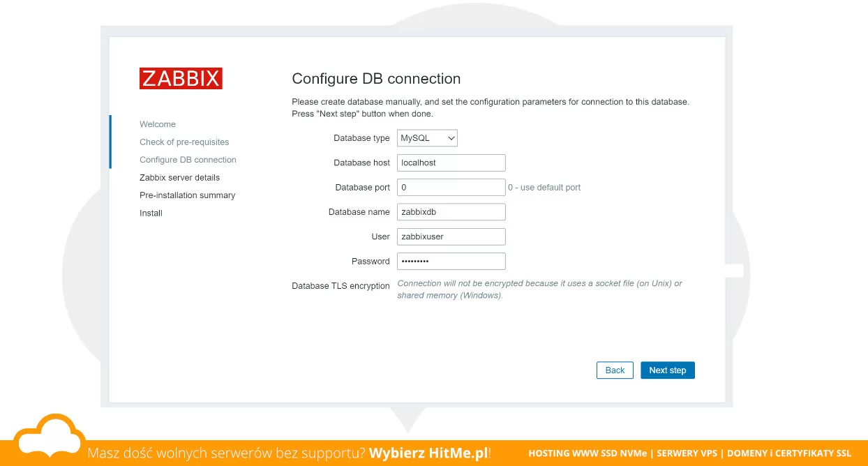Focus the Password field
The width and height of the screenshot is (868, 466).
point(451,261)
